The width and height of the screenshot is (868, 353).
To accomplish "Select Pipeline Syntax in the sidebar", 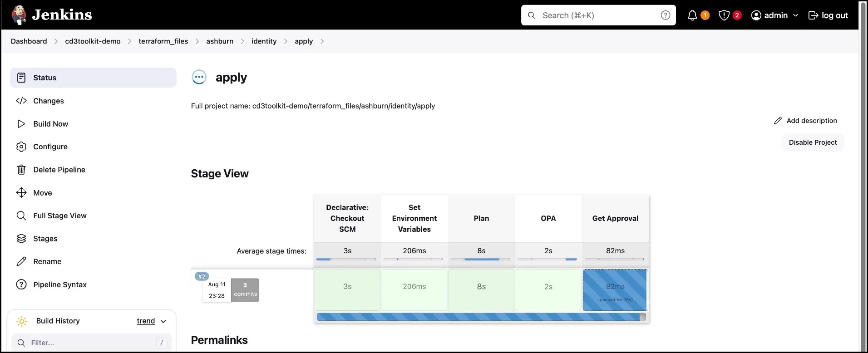I will 59,284.
